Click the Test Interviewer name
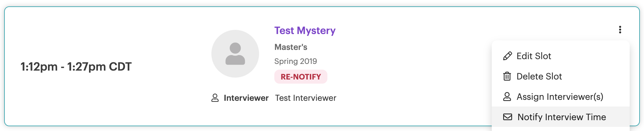This screenshot has width=644, height=131. tap(305, 98)
